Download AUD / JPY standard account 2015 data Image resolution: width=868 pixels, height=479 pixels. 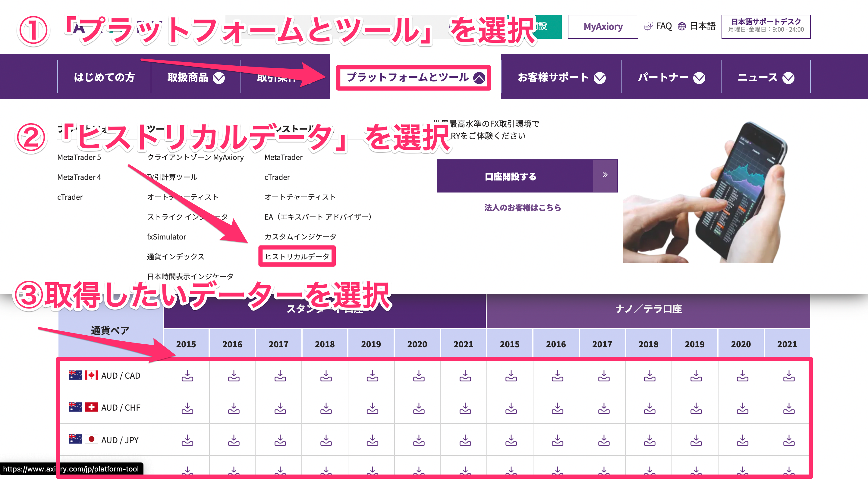coord(187,440)
